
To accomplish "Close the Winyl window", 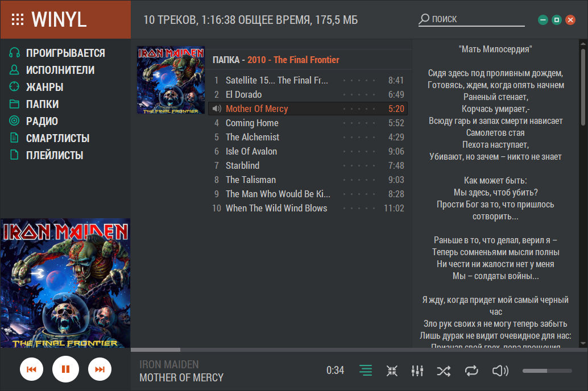I will coord(570,20).
